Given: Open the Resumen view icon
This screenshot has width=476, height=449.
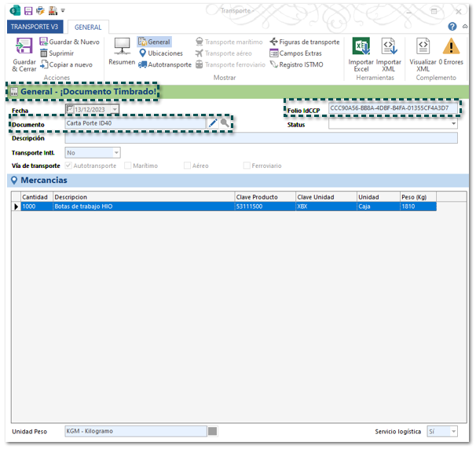Looking at the screenshot, I should 121,47.
